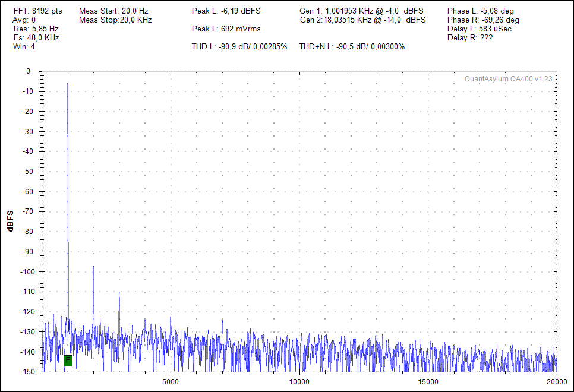The image size is (574, 392).
Task: Click the Delay L: 583 uSec value
Action: [479, 29]
